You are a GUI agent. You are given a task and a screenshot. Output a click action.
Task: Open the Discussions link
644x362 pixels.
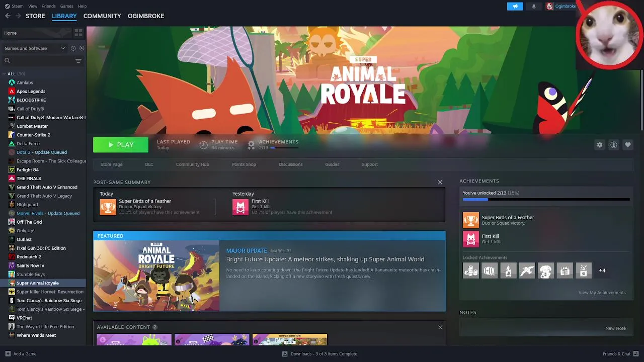[291, 164]
